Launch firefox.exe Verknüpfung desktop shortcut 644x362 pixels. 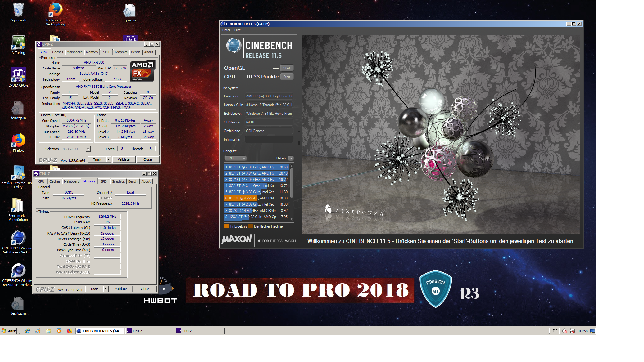pyautogui.click(x=56, y=14)
